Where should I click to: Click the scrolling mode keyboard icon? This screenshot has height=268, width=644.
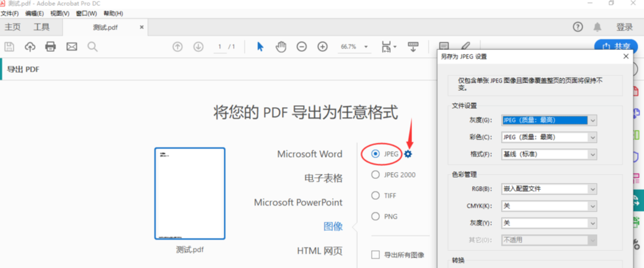point(413,47)
